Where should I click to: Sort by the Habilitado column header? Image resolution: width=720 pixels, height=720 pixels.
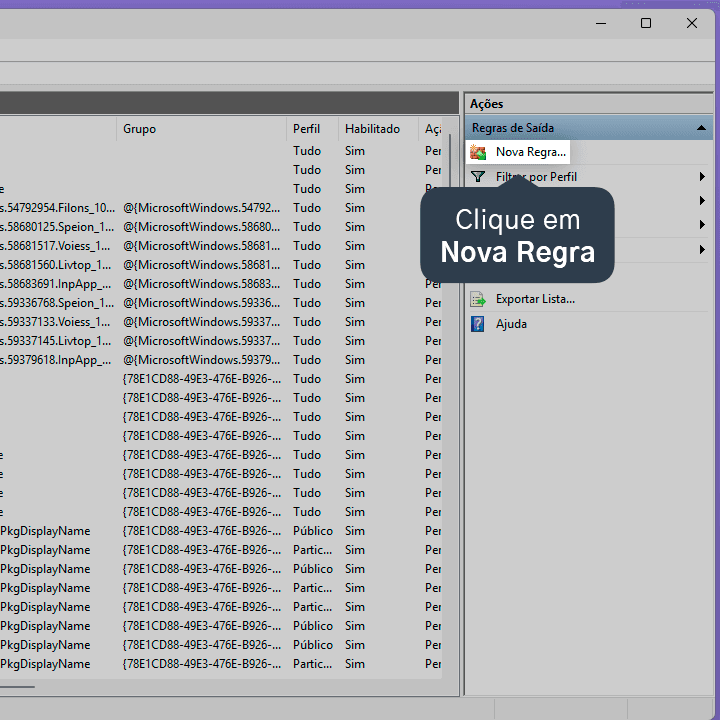(x=372, y=129)
